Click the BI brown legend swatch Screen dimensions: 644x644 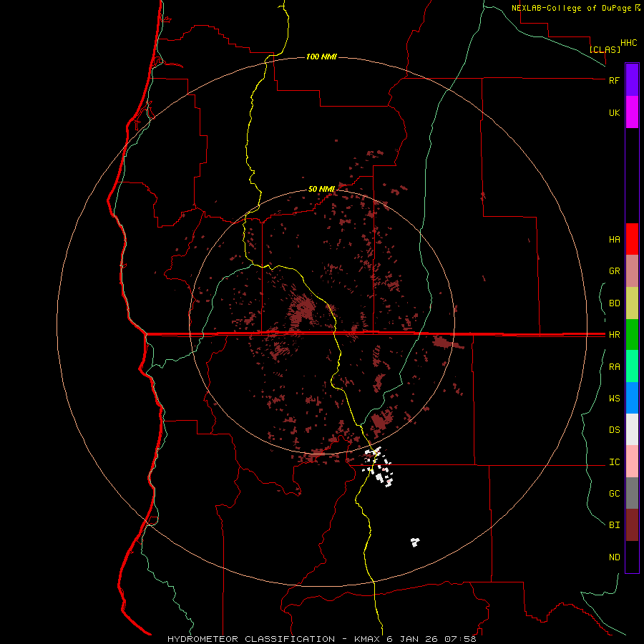[632, 525]
